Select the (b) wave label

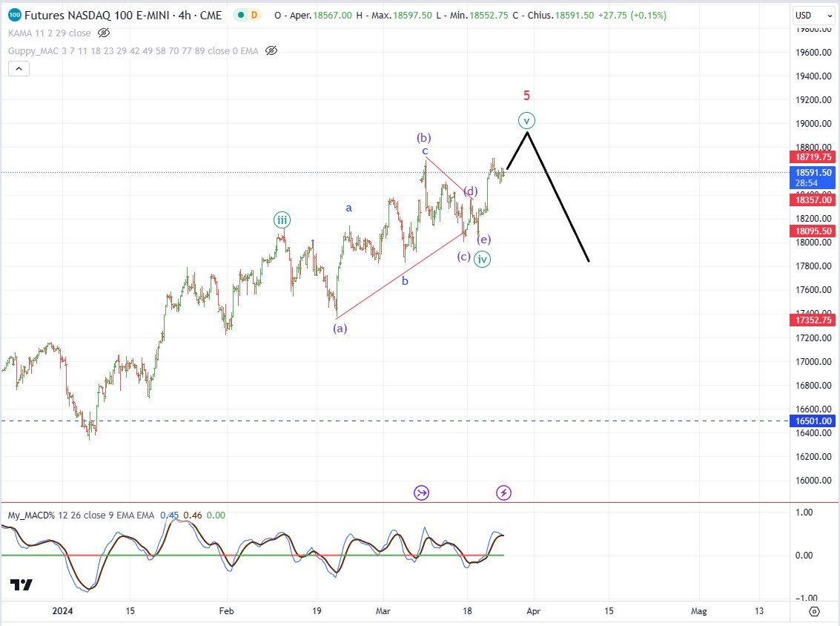(424, 137)
